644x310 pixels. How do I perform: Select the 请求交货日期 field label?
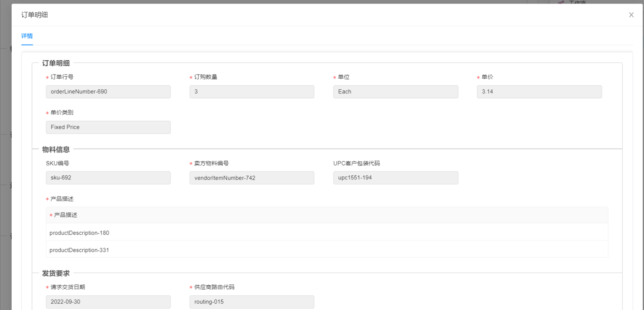click(x=68, y=287)
